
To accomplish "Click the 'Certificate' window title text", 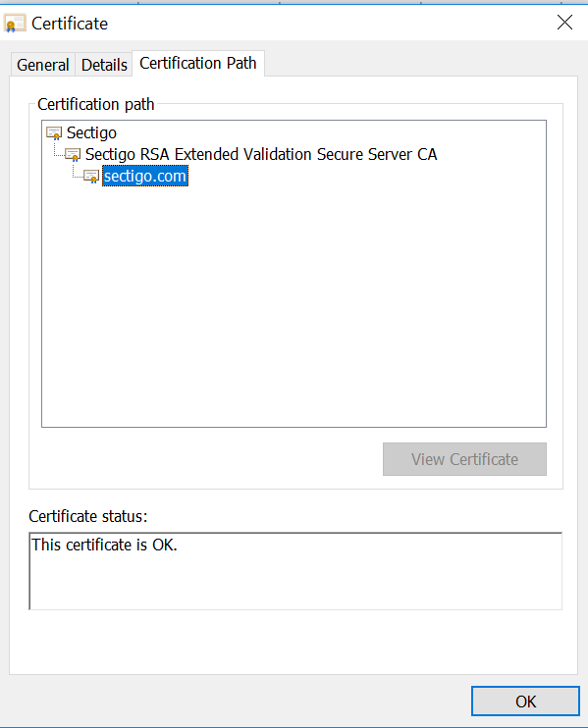I will [70, 24].
